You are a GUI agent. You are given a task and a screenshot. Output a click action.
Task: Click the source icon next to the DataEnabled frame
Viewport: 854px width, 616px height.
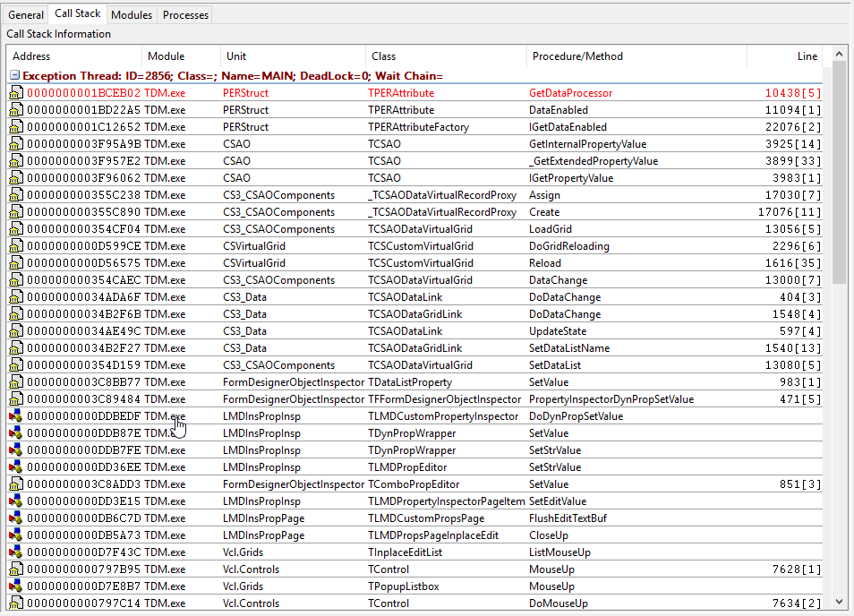coord(17,109)
